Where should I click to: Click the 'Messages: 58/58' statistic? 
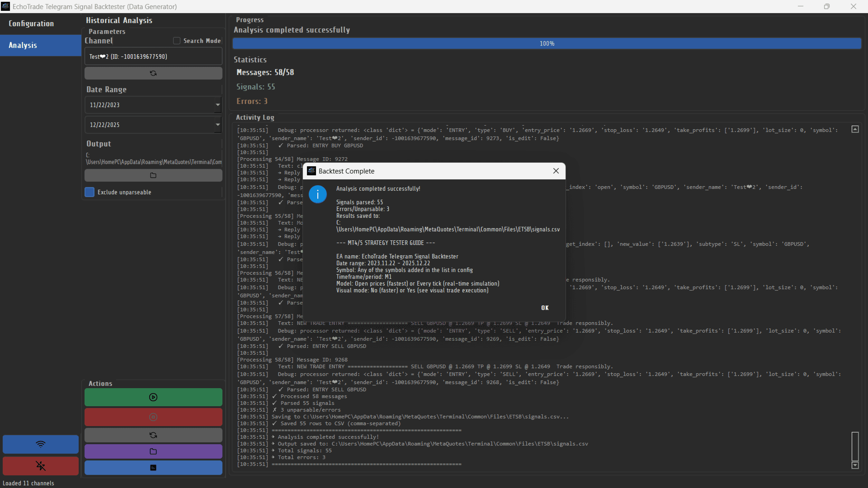point(265,72)
